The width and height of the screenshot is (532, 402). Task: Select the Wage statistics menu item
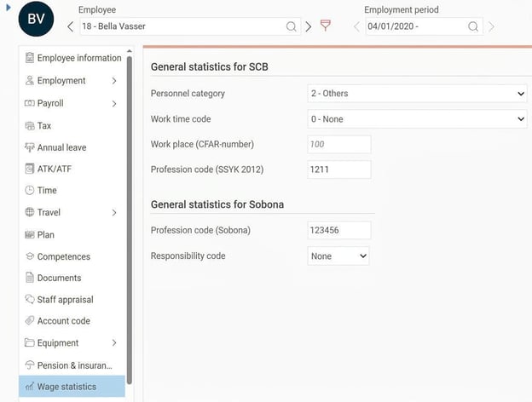[72, 387]
